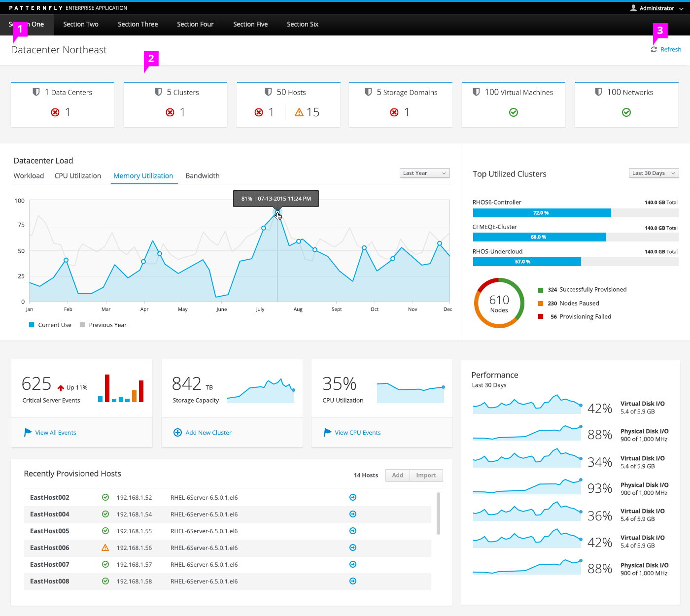Image resolution: width=690 pixels, height=616 pixels.
Task: Click the green status icon of EastHost007
Action: (x=105, y=564)
